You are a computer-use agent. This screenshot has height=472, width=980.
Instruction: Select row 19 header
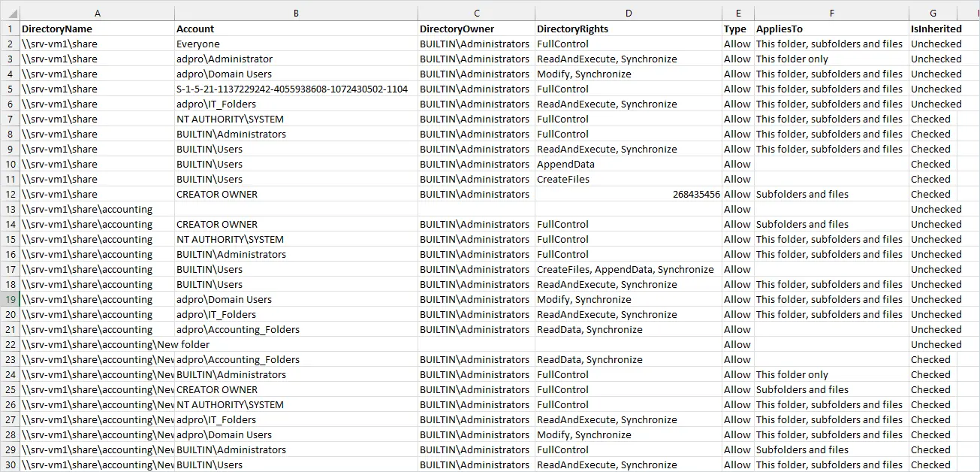(x=10, y=299)
